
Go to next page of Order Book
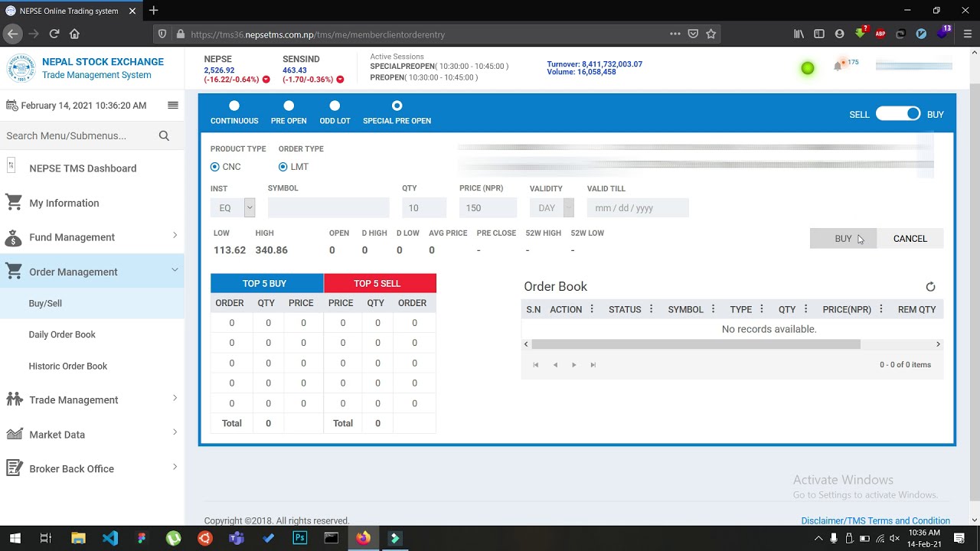pyautogui.click(x=573, y=365)
